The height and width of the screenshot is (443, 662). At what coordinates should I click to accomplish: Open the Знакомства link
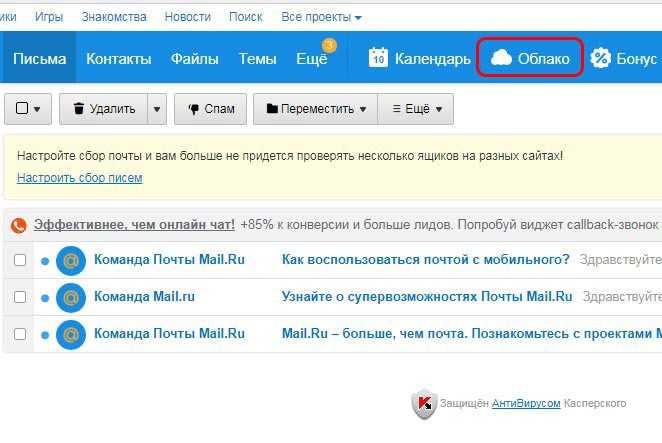pos(114,17)
